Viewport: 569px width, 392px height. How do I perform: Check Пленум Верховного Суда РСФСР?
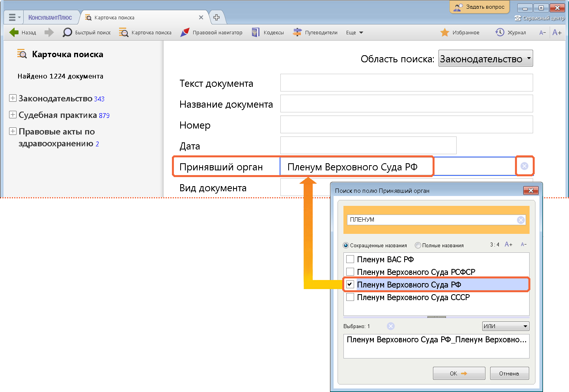(350, 272)
